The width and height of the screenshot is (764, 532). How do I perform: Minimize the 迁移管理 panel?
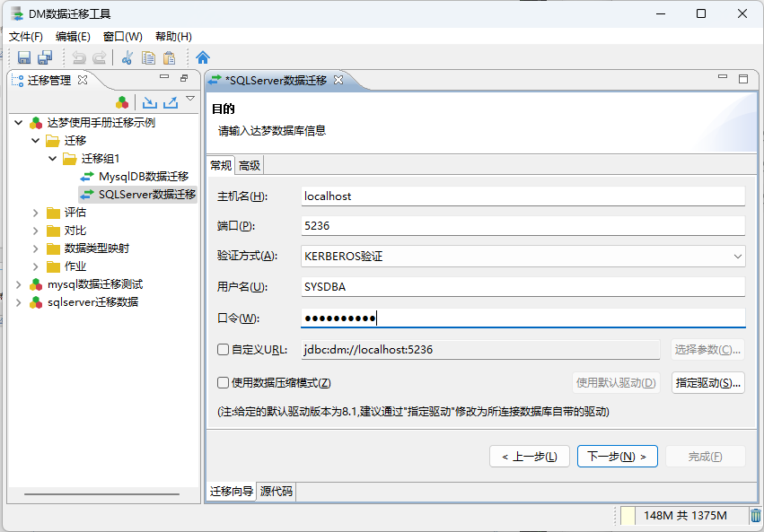164,77
